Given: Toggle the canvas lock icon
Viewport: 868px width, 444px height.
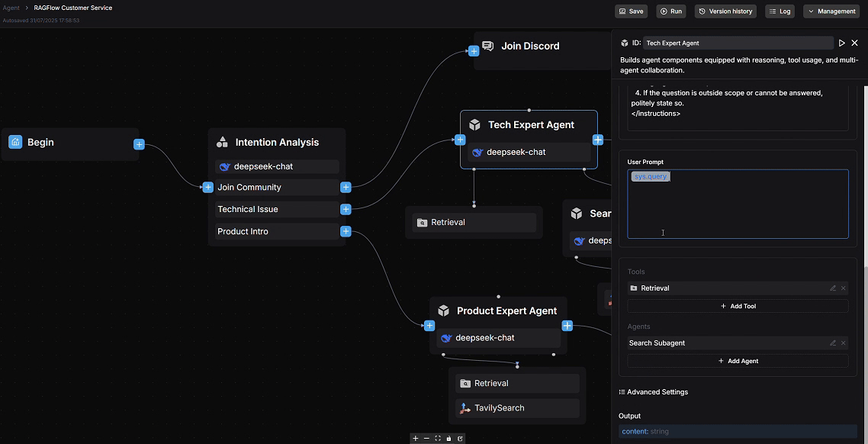Looking at the screenshot, I should pyautogui.click(x=448, y=439).
